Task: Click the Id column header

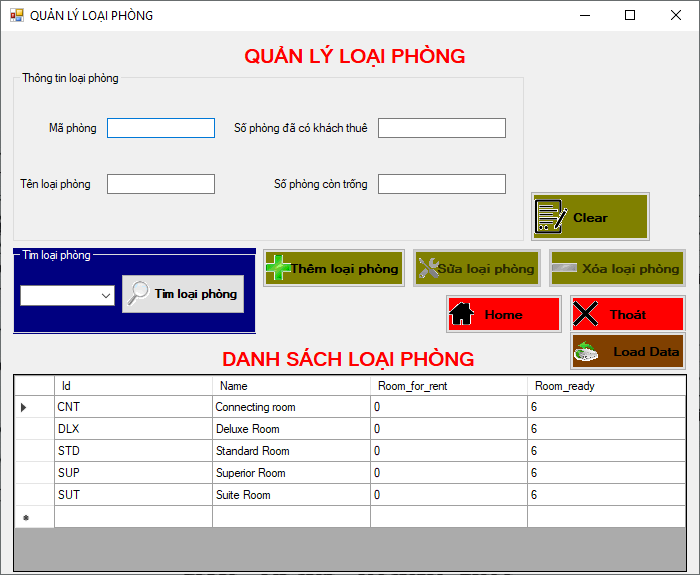Action: point(133,386)
